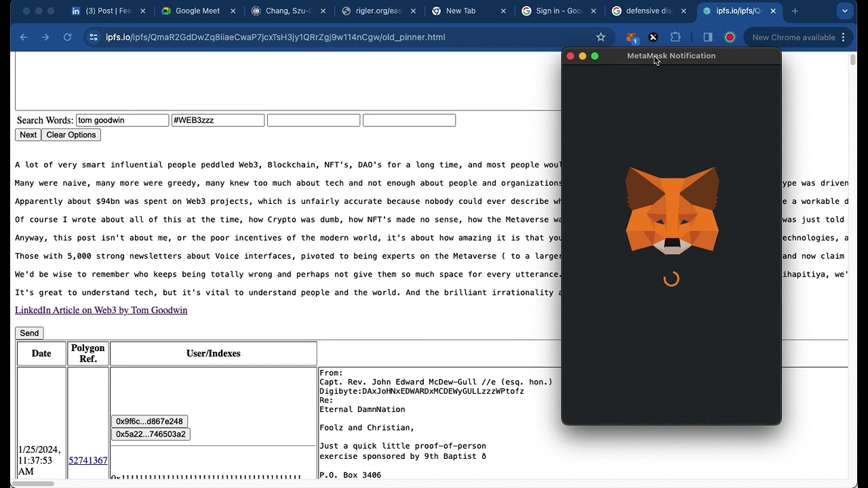Click the MetaMask Notification window title bar
The image size is (868, 488).
coord(671,56)
